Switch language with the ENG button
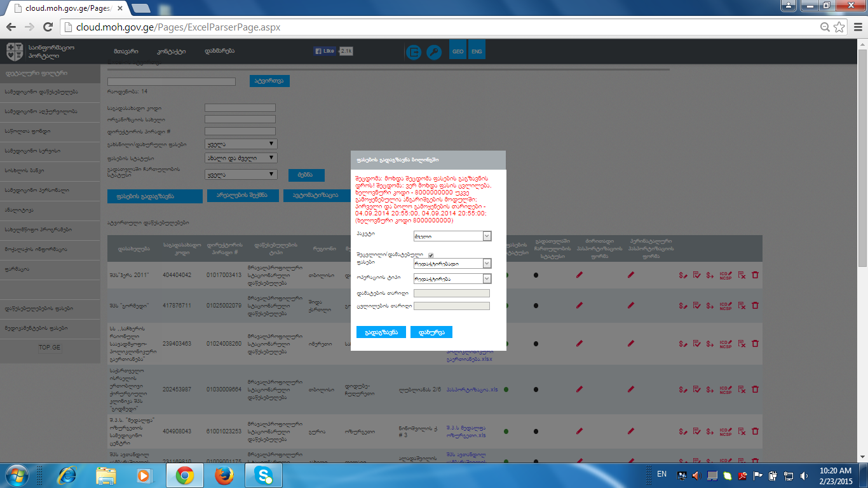The image size is (868, 488). click(x=477, y=51)
